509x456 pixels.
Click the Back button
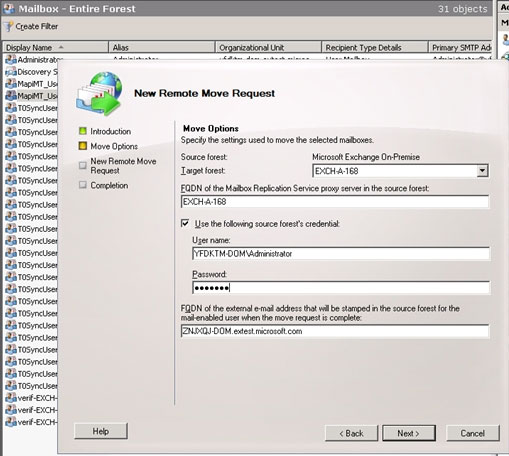click(x=351, y=433)
